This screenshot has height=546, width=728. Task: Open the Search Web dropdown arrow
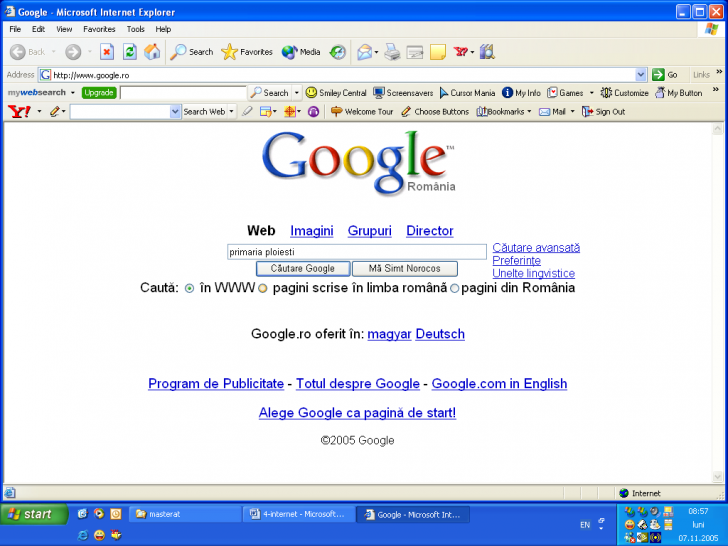[x=231, y=111]
